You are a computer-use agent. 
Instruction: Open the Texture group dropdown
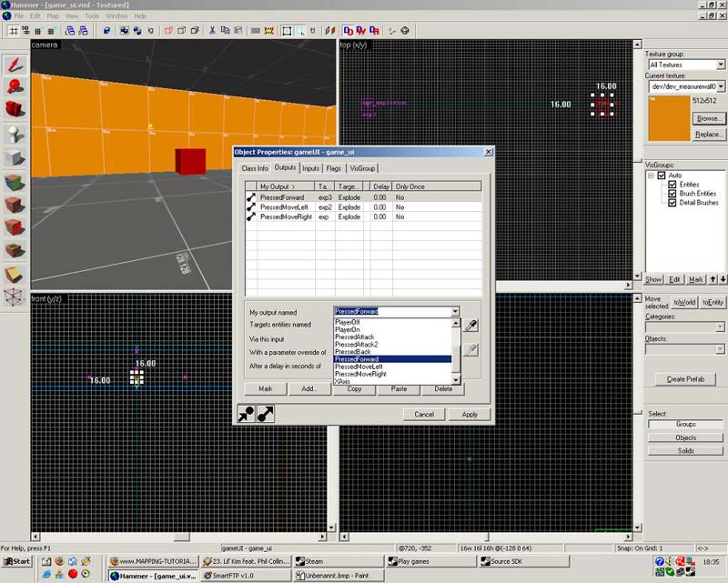point(720,65)
